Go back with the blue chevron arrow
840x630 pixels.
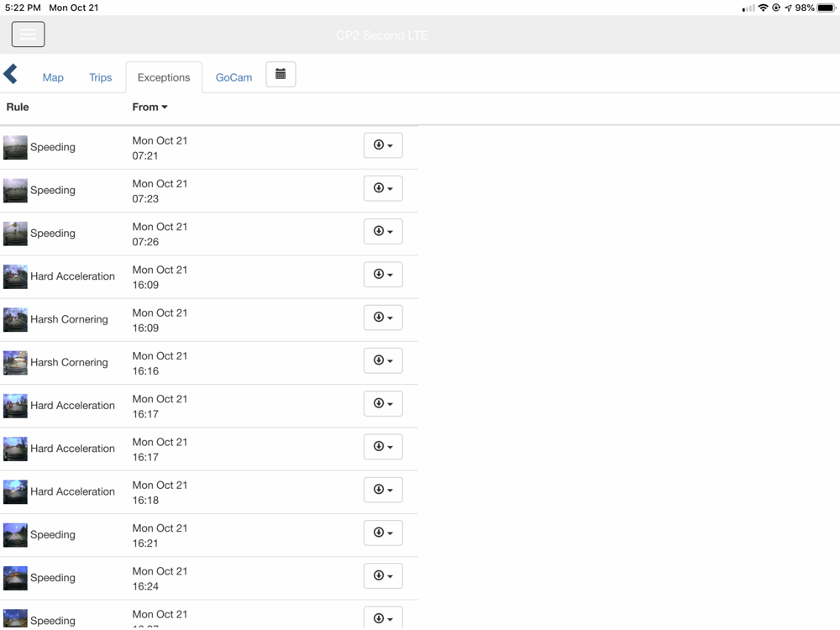click(x=11, y=74)
